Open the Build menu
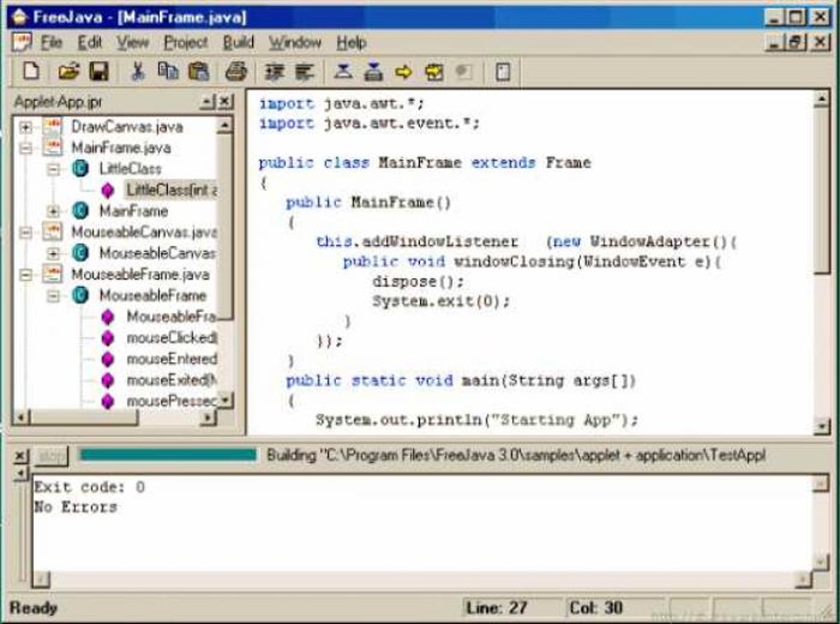The width and height of the screenshot is (840, 624). pos(238,42)
